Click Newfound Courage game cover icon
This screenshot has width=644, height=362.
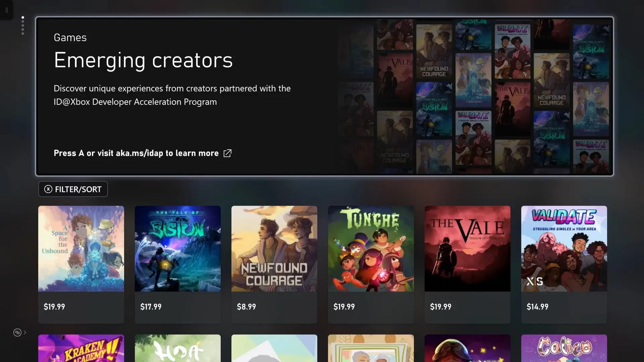click(274, 248)
